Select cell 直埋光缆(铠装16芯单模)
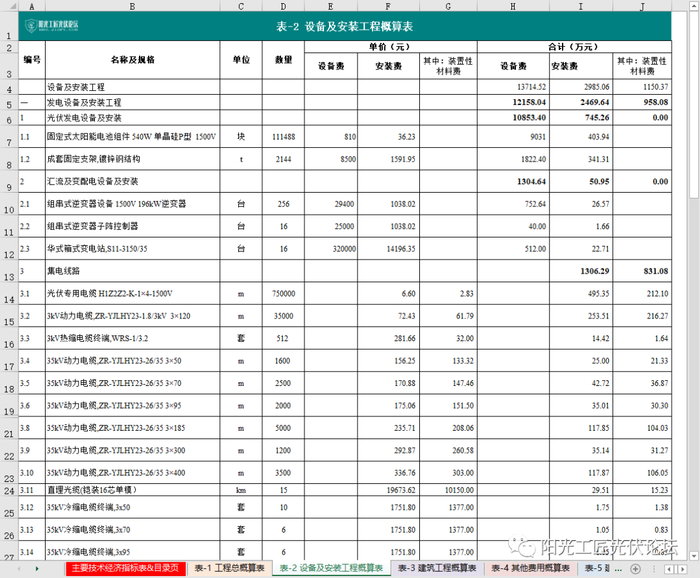This screenshot has width=700, height=578. (132, 490)
